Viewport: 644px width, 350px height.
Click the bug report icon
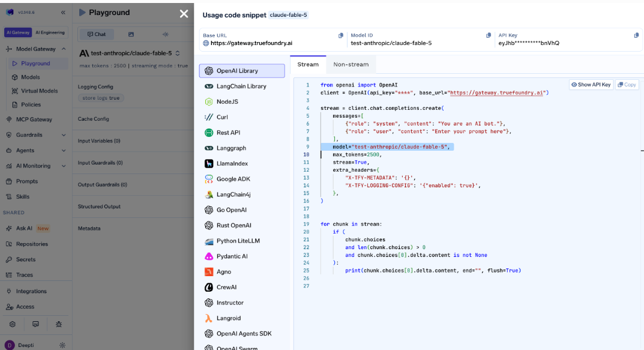coord(59,324)
